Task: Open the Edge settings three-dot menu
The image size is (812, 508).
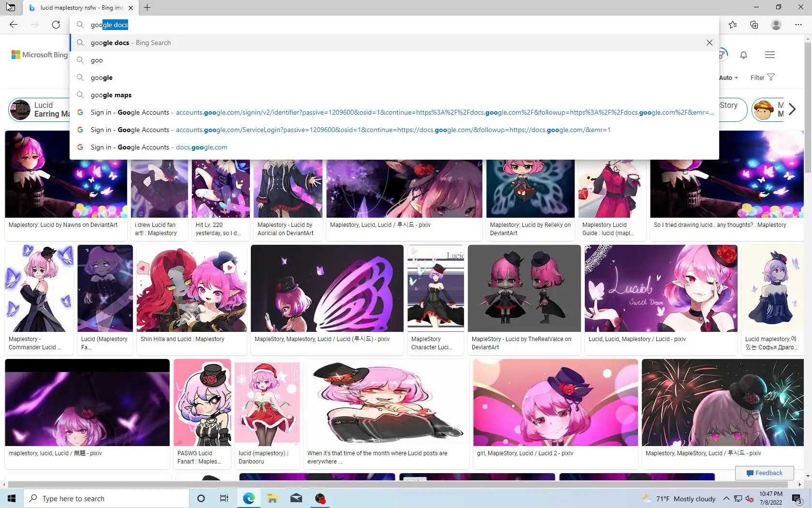Action: tap(798, 25)
